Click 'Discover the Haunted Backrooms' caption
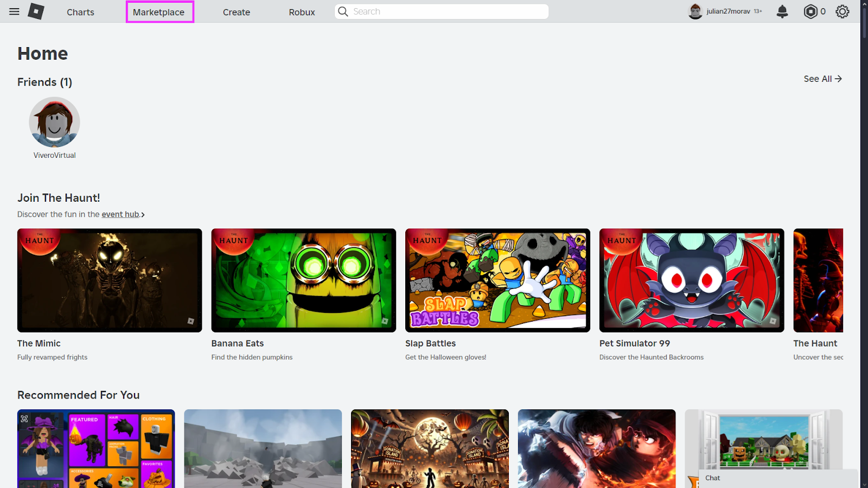 coord(652,357)
